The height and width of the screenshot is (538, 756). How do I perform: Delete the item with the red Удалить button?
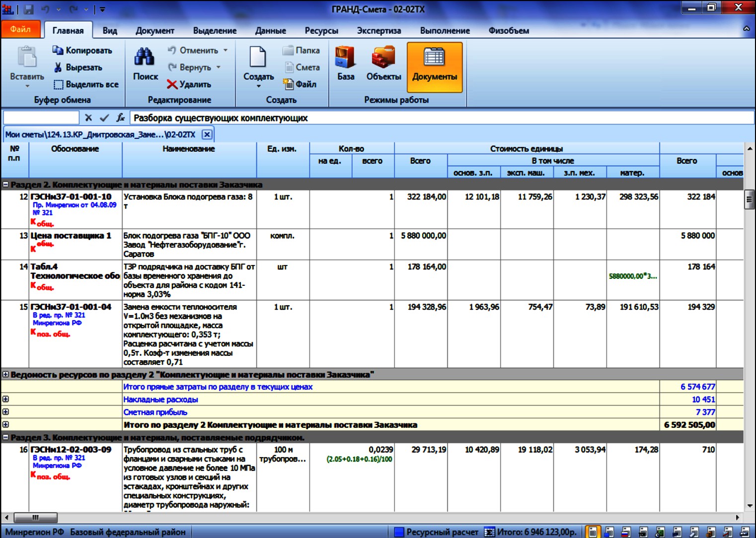click(x=189, y=84)
